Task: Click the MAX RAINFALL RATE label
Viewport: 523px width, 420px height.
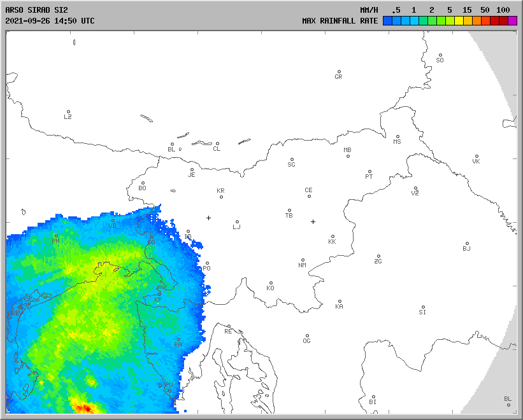Action: point(340,21)
